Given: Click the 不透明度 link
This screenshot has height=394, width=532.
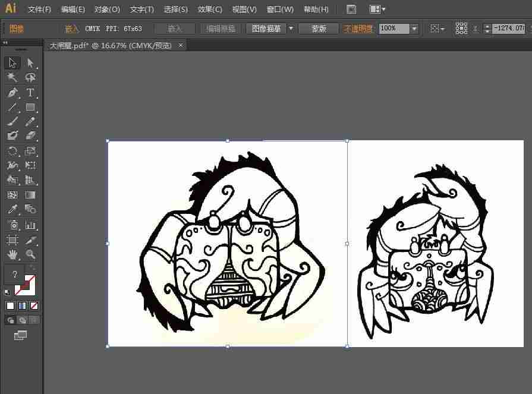Looking at the screenshot, I should pyautogui.click(x=358, y=29).
